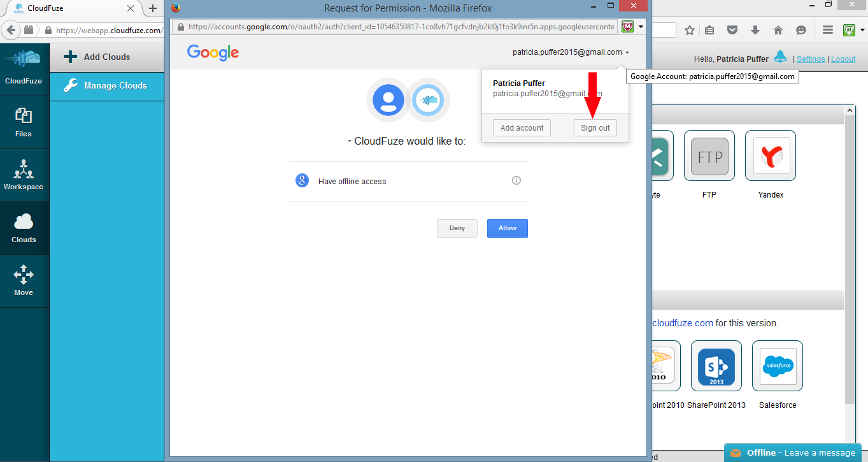Click the notification bell icon

tap(780, 57)
